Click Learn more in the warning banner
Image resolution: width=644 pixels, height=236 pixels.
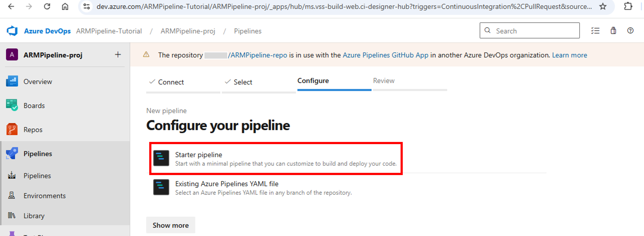pos(570,55)
